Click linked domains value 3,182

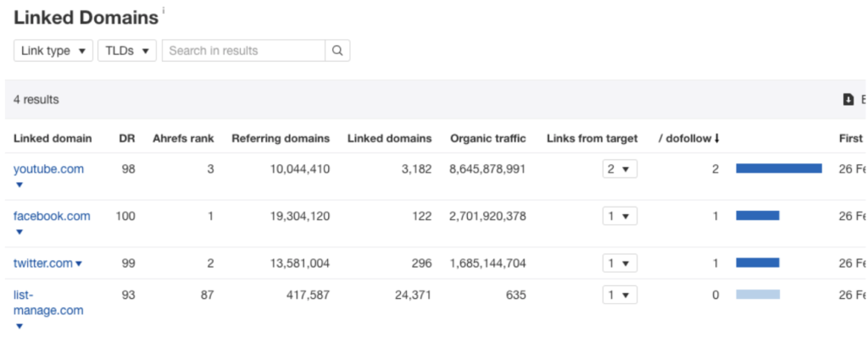point(417,168)
